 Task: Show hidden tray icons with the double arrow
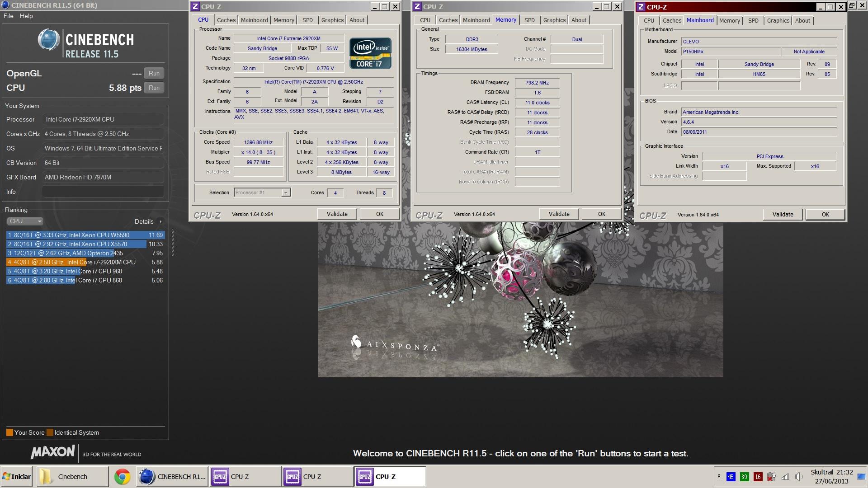(719, 476)
